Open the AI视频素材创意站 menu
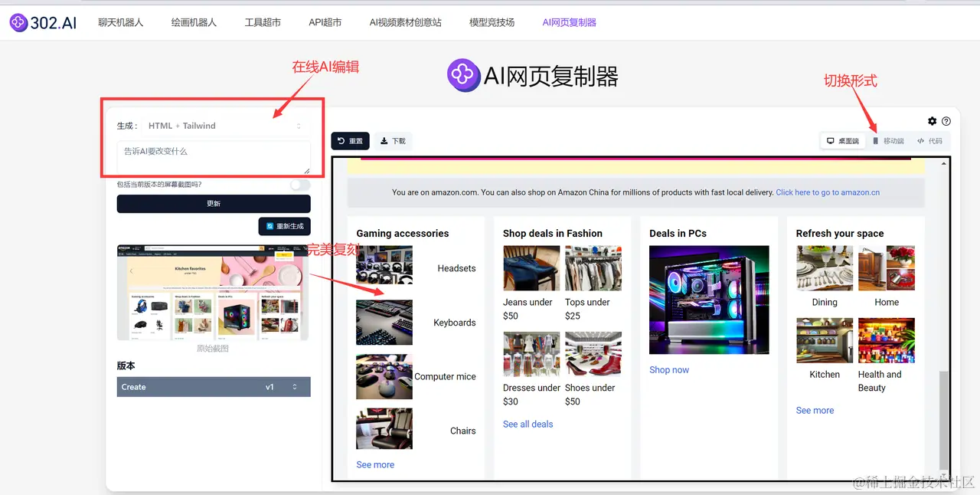Image resolution: width=980 pixels, height=495 pixels. pyautogui.click(x=405, y=22)
